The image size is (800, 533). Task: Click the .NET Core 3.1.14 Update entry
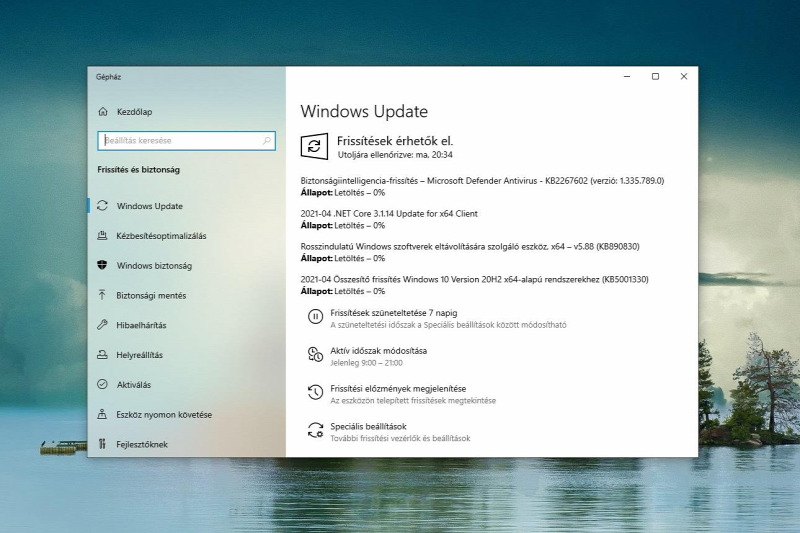coord(389,213)
